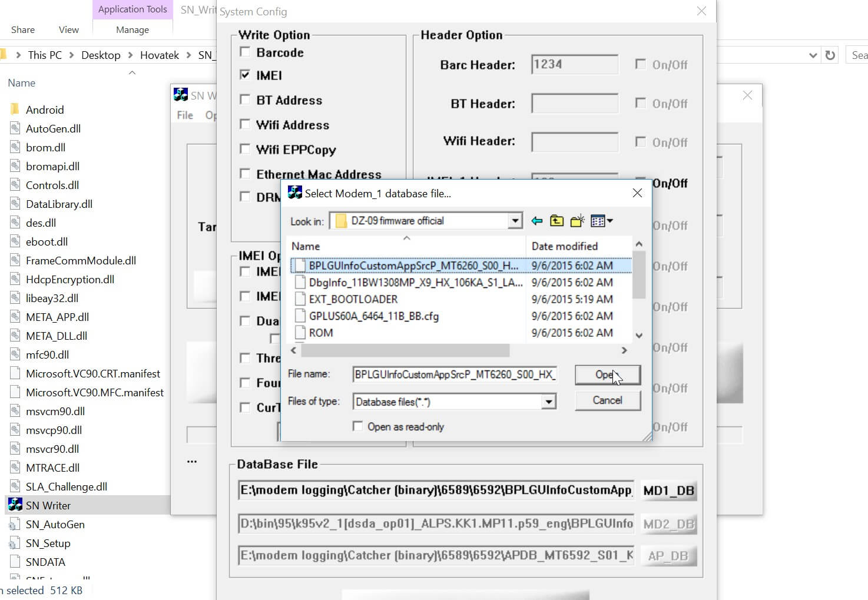Image resolution: width=868 pixels, height=600 pixels.
Task: Select the SNDATA file
Action: 44,562
